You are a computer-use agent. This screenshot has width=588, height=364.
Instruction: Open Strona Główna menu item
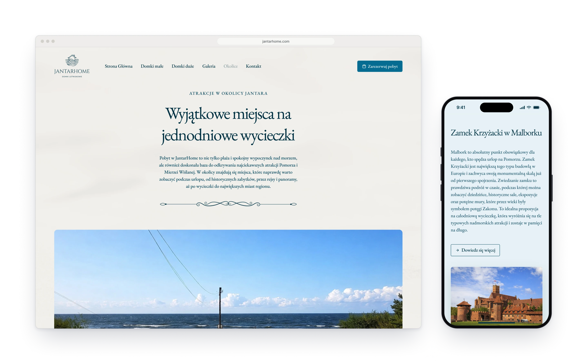click(x=118, y=66)
